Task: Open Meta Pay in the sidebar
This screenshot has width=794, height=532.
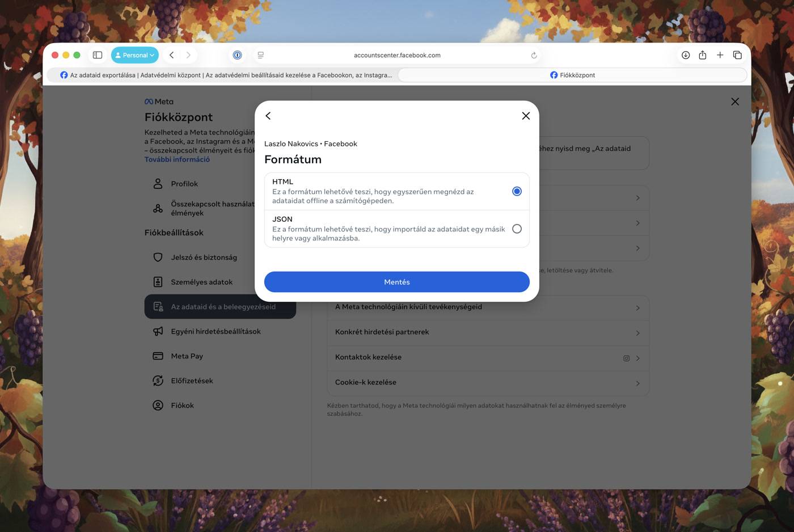Action: coord(220,356)
